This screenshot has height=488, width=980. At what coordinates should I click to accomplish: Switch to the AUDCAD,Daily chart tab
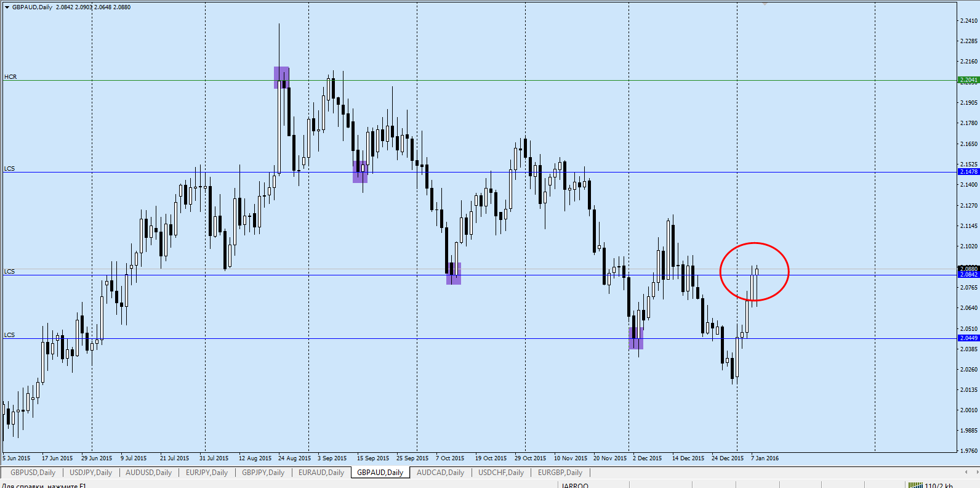[x=440, y=473]
